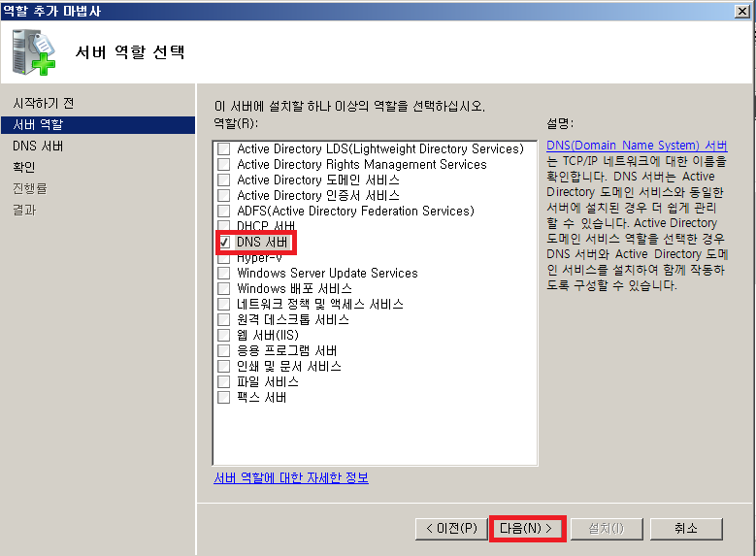Click the 설명: label

tap(560, 123)
